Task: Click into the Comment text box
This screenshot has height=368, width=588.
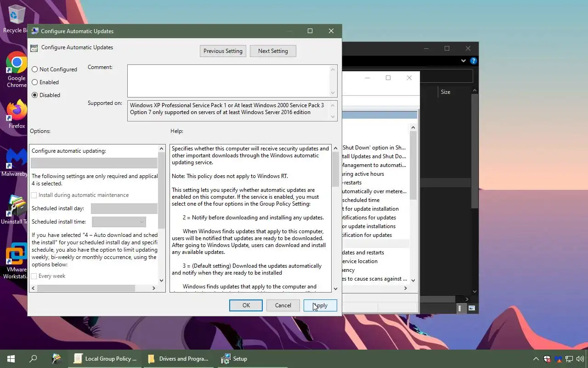Action: tap(228, 80)
